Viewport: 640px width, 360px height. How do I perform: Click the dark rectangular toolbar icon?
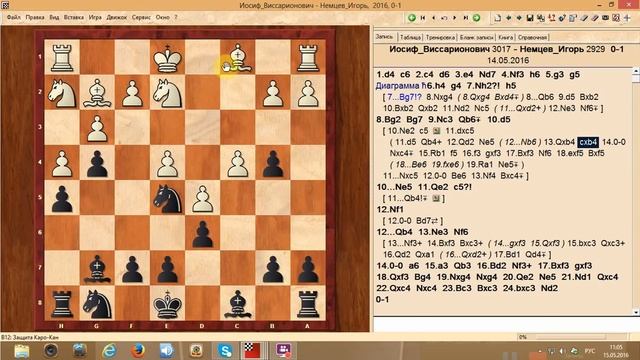(606, 18)
